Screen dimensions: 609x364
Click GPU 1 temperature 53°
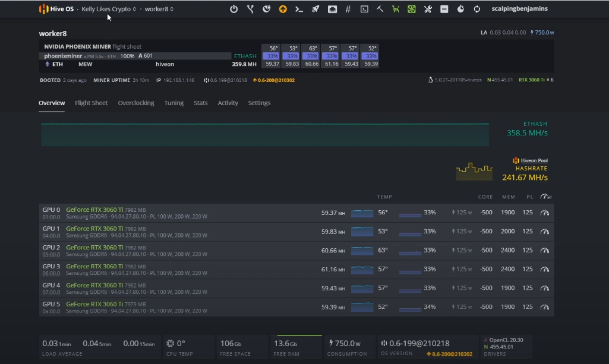(383, 231)
